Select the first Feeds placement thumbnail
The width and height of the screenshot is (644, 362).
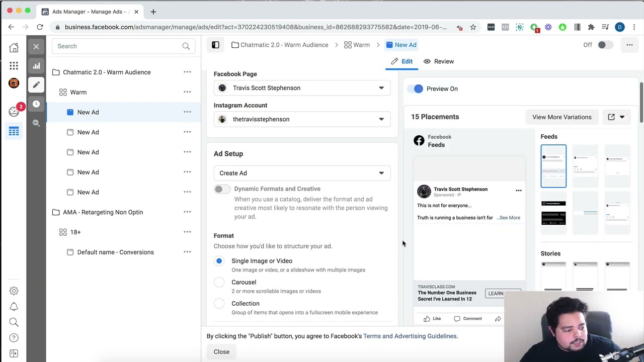tap(553, 166)
